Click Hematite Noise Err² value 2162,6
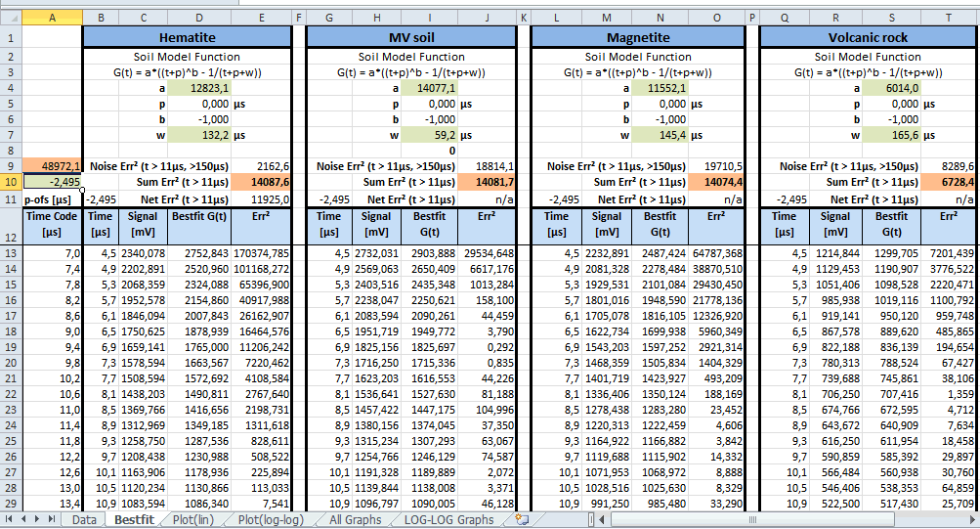The height and width of the screenshot is (529, 980). 261,166
